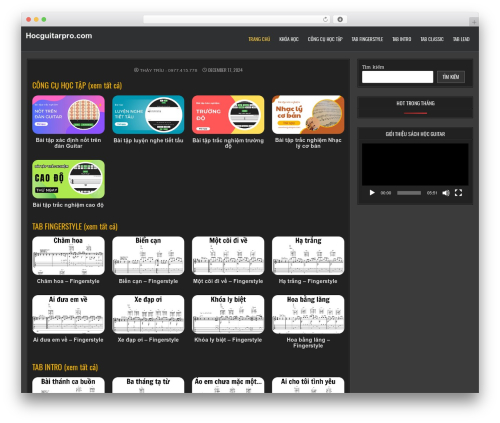Open the Áo em chưa mặc một... thumbnail
Viewport: 500px width, 423px height.
228,385
